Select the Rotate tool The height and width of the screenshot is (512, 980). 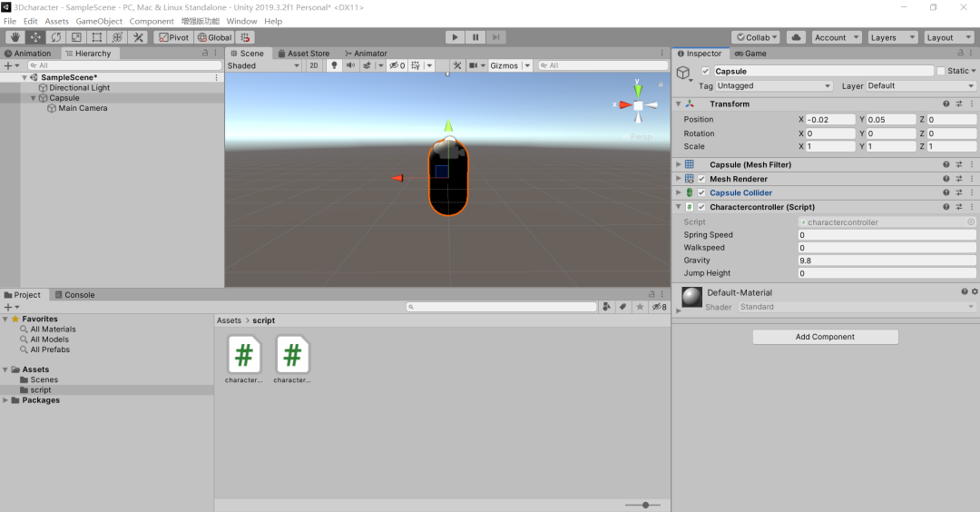(56, 37)
